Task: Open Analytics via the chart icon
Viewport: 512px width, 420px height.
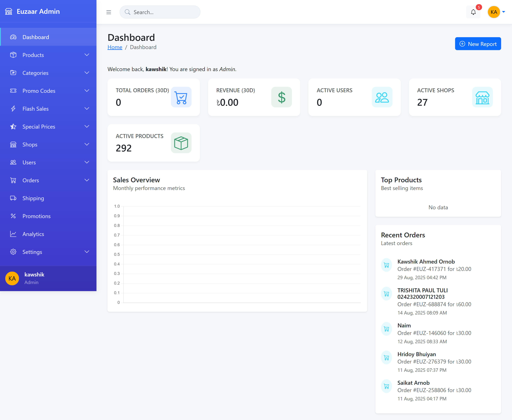Action: point(13,234)
